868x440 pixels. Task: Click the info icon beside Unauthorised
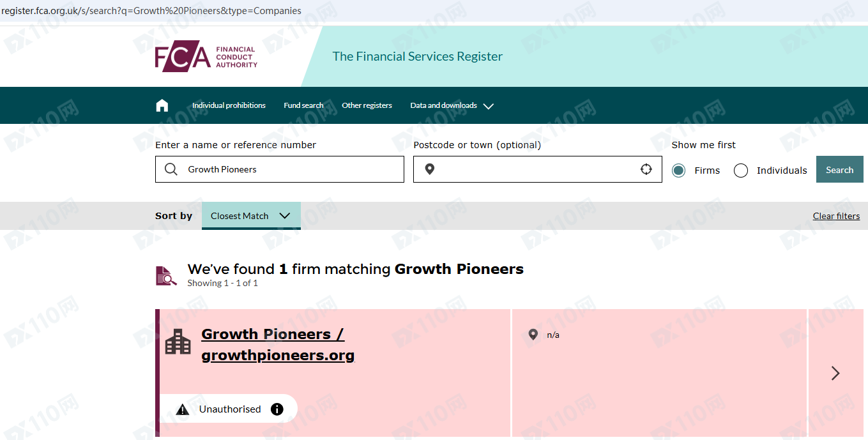(x=277, y=409)
